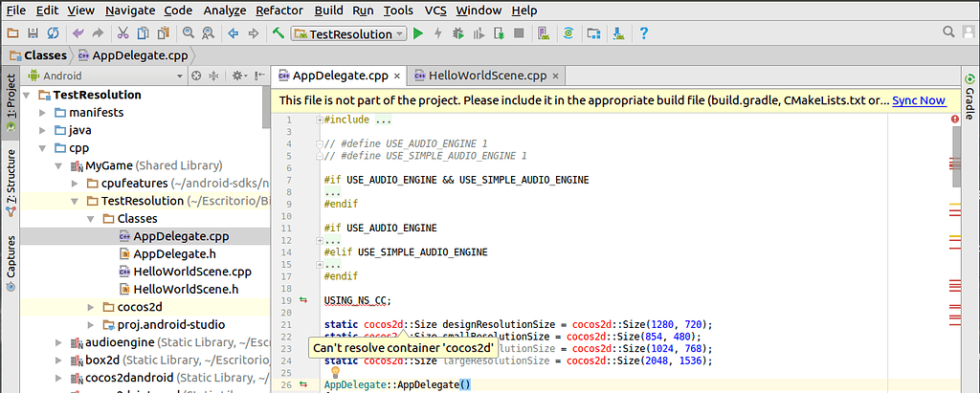Screen dimensions: 980x393
Task: Toggle the 1: Project tool window
Action: tap(11, 103)
